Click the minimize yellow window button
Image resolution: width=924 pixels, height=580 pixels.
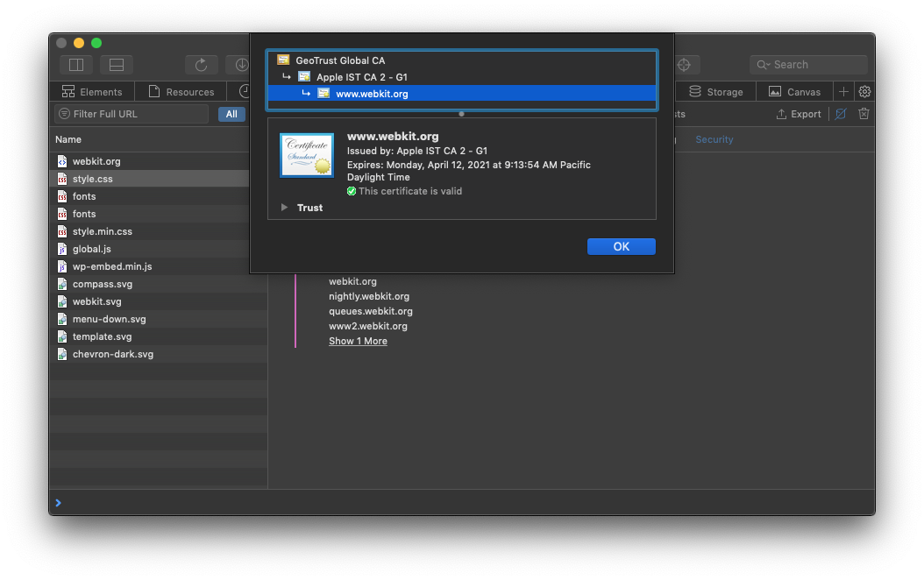(x=79, y=43)
